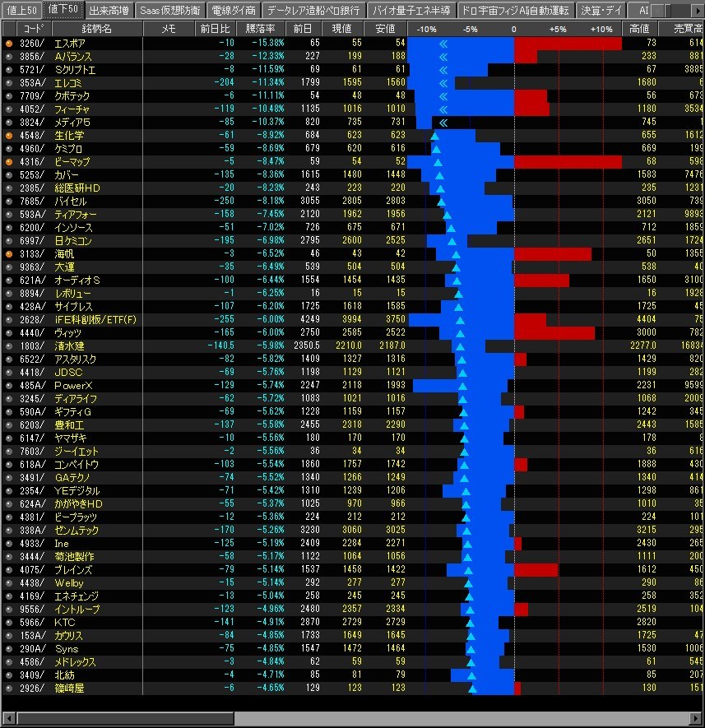Click the horizontal scrollbar thumb at bottom
Screen dimensions: 705x728
(126, 718)
